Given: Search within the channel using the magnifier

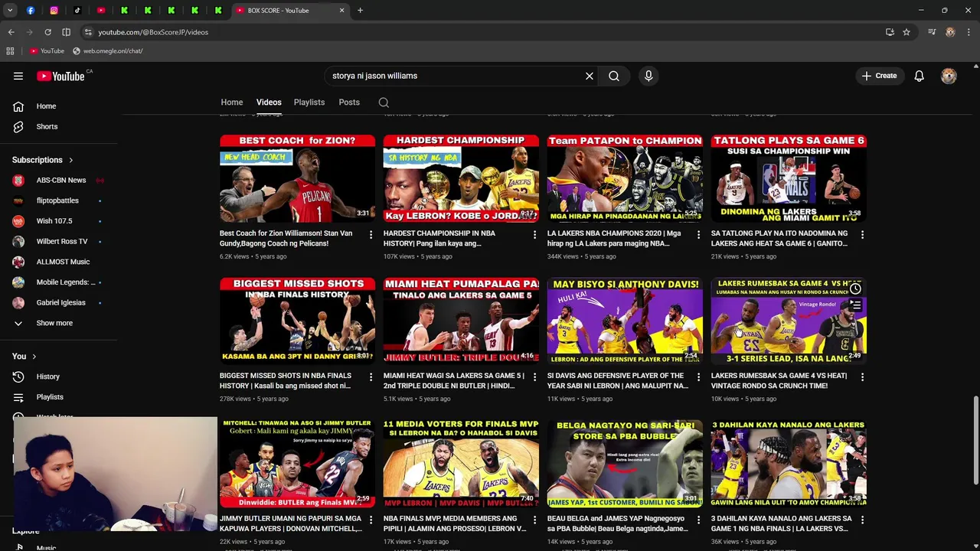Looking at the screenshot, I should coord(384,103).
